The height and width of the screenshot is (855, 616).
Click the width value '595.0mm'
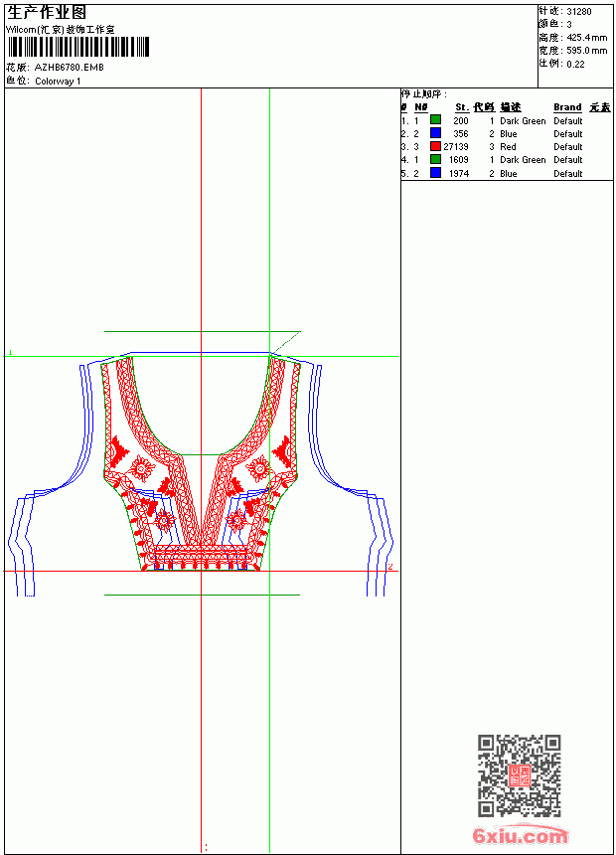tap(587, 51)
